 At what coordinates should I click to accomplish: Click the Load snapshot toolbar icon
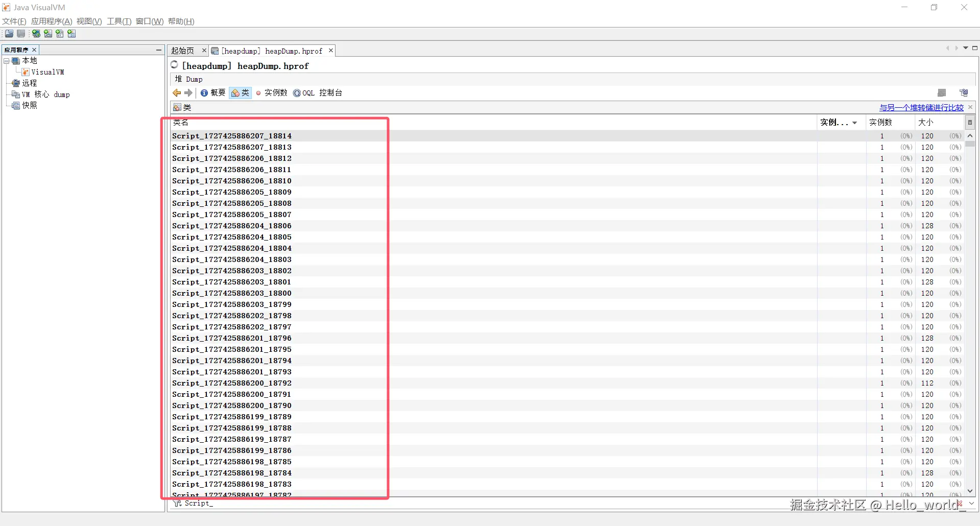click(x=9, y=34)
